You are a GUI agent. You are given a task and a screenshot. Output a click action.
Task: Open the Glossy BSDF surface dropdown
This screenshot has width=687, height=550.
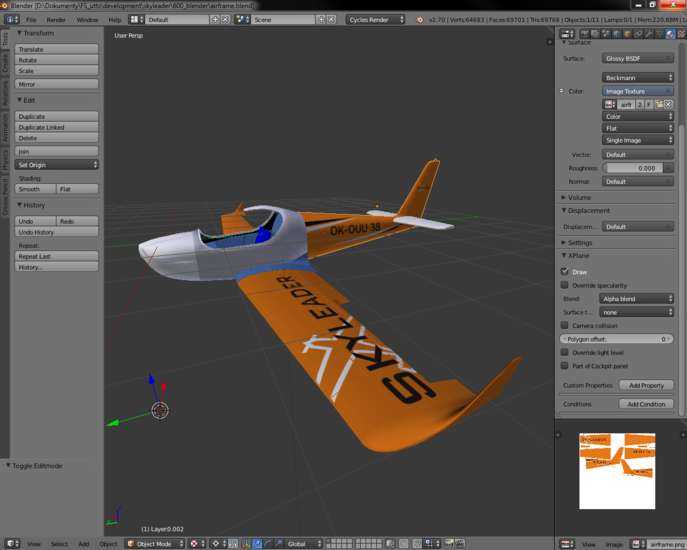pos(637,59)
